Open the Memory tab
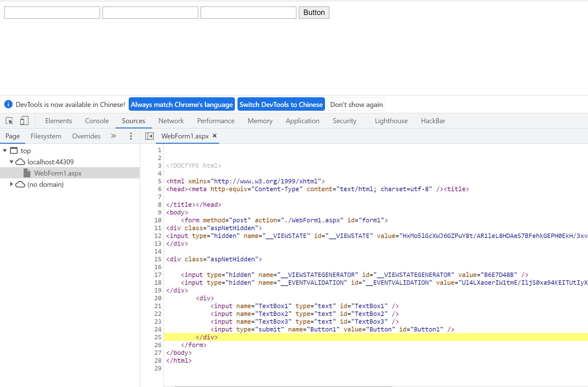 point(260,121)
